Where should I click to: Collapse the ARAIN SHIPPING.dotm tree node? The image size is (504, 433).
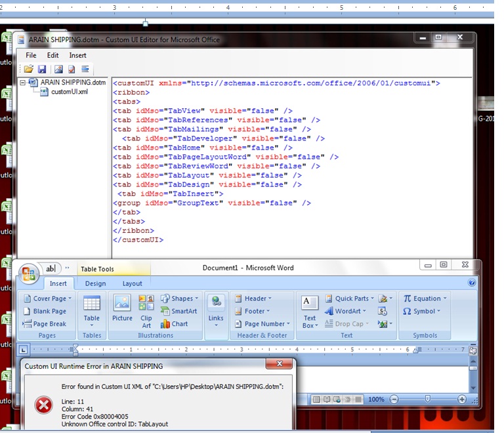[x=22, y=83]
